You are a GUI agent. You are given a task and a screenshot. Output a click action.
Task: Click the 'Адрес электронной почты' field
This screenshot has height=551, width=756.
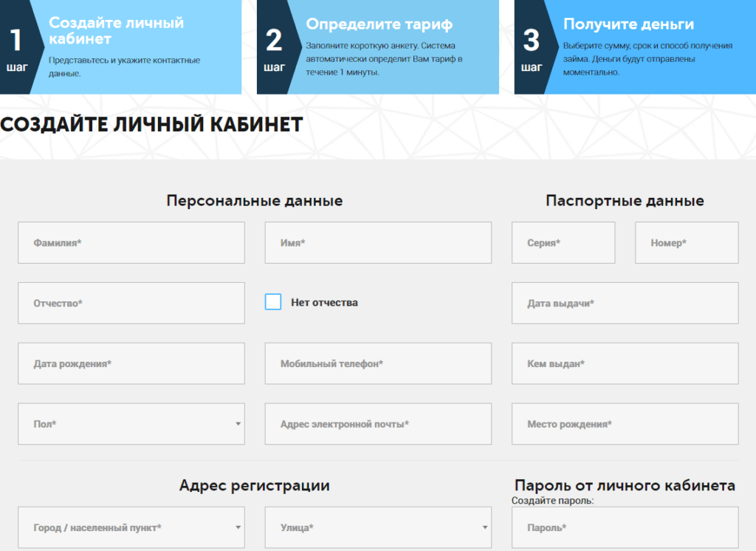tap(377, 424)
